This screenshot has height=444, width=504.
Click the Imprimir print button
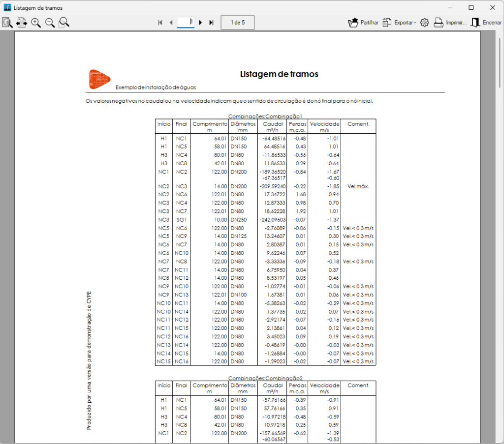coord(450,23)
